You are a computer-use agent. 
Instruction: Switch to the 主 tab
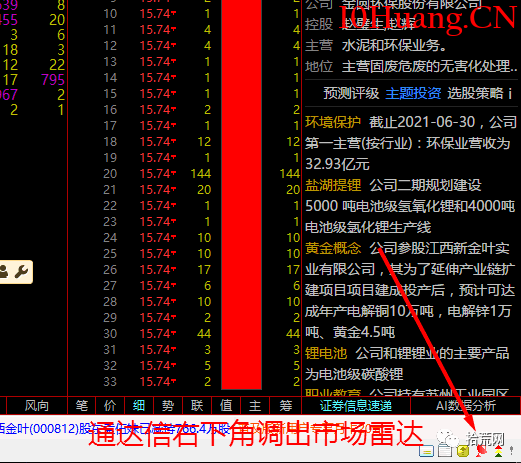tap(255, 406)
